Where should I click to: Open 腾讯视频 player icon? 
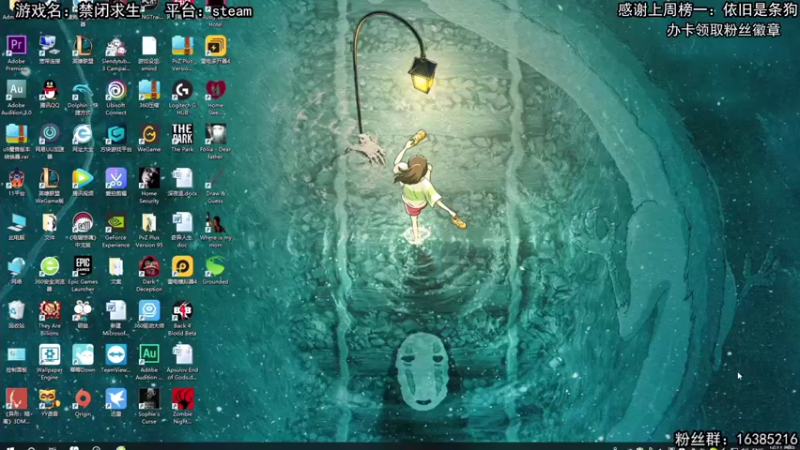click(83, 178)
